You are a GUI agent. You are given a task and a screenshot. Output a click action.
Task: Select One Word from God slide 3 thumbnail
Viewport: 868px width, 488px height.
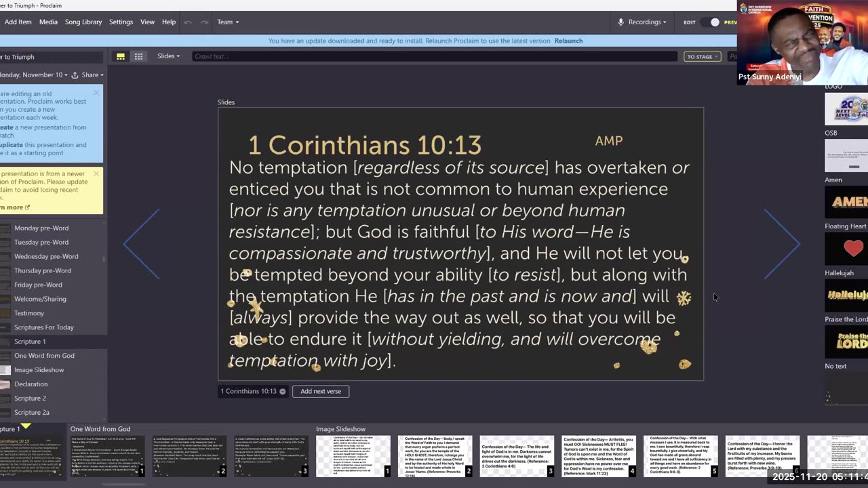click(271, 455)
